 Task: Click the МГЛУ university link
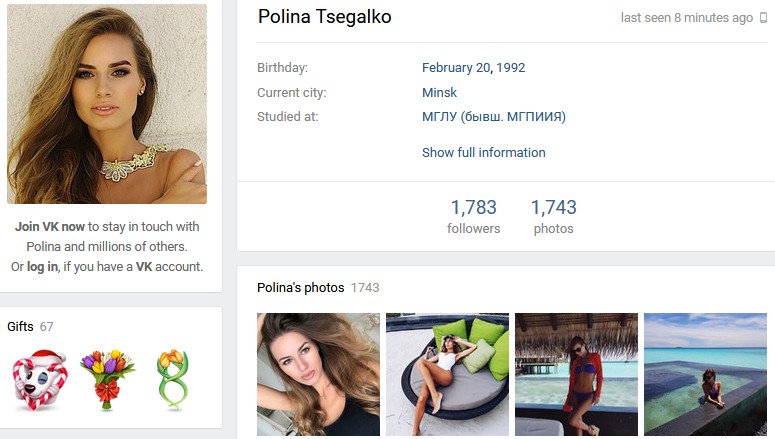493,117
